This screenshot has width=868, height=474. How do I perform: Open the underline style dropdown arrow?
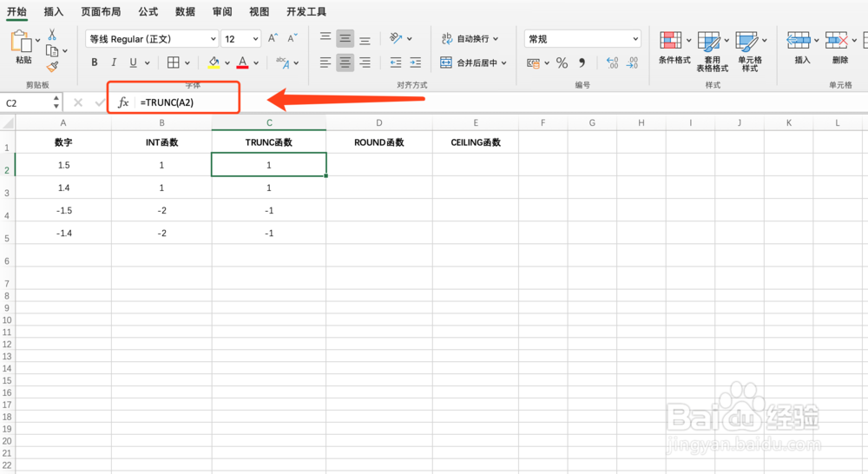point(148,63)
